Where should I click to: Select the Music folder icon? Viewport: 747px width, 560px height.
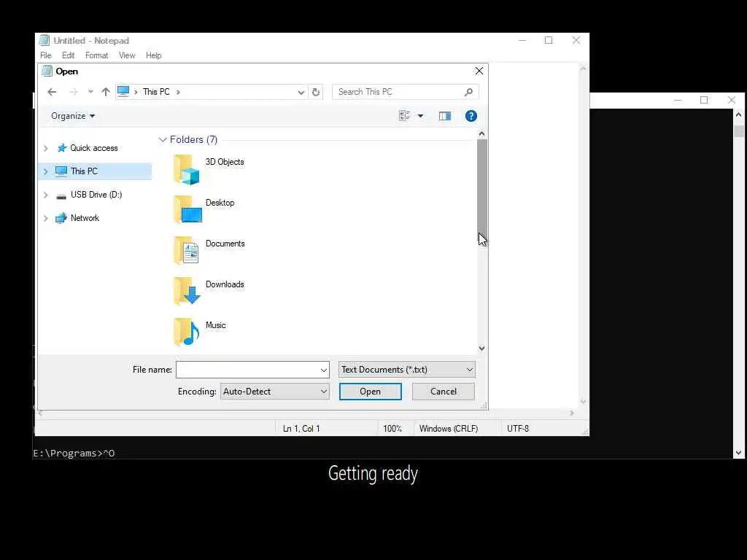(186, 332)
